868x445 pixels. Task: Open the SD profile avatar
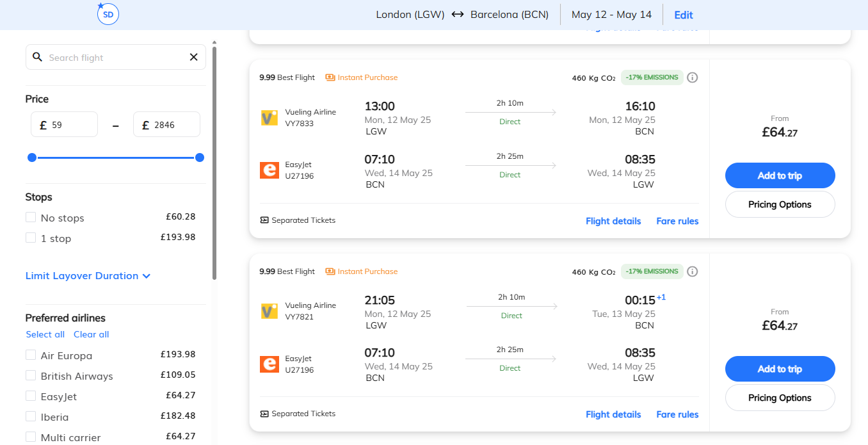[x=108, y=14]
